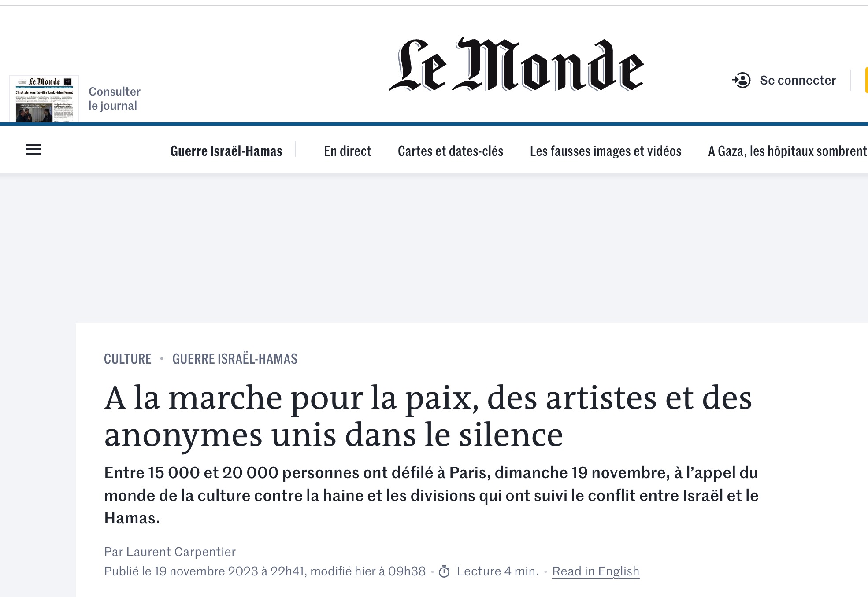Click the article headline about the peace march
The image size is (868, 597).
tap(427, 416)
